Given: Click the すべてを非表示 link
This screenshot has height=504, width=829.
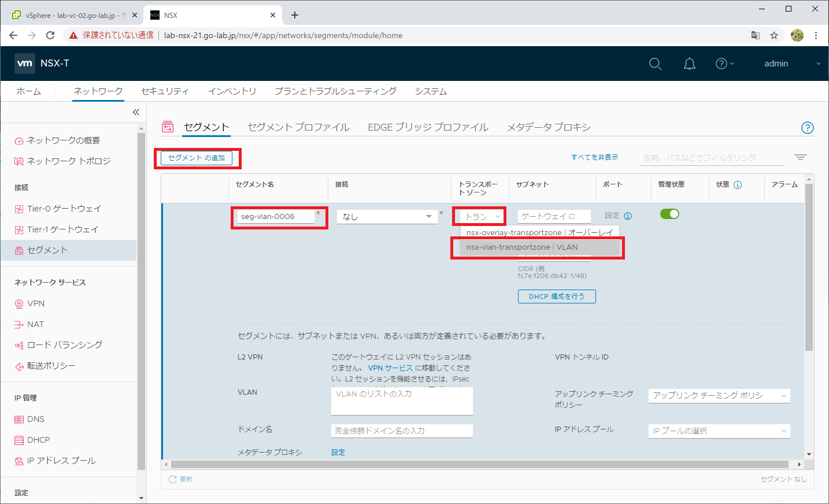Looking at the screenshot, I should pyautogui.click(x=594, y=157).
